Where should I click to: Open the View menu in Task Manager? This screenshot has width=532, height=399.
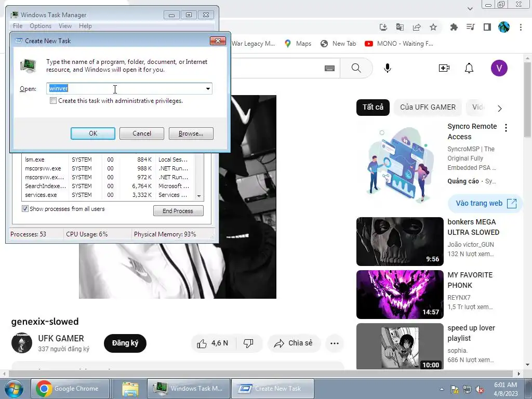(65, 26)
